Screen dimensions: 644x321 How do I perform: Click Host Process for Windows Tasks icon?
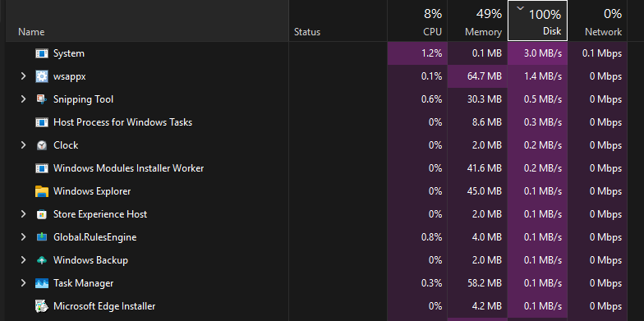click(42, 122)
